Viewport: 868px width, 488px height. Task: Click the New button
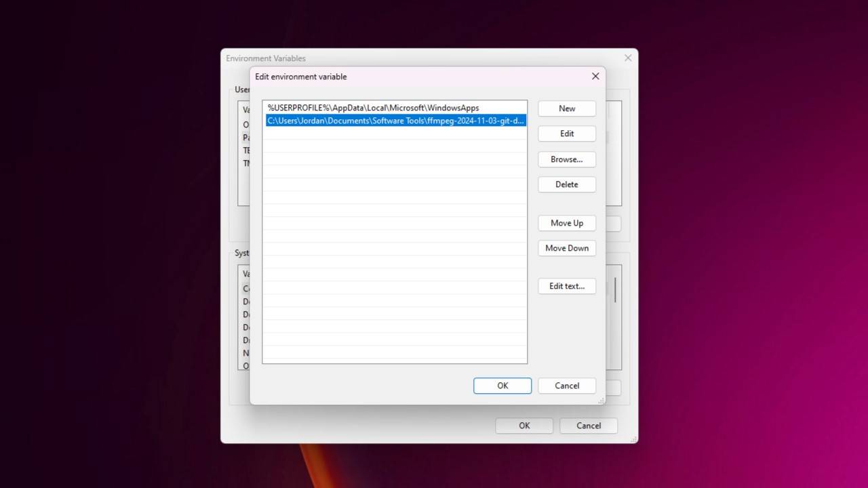coord(567,108)
